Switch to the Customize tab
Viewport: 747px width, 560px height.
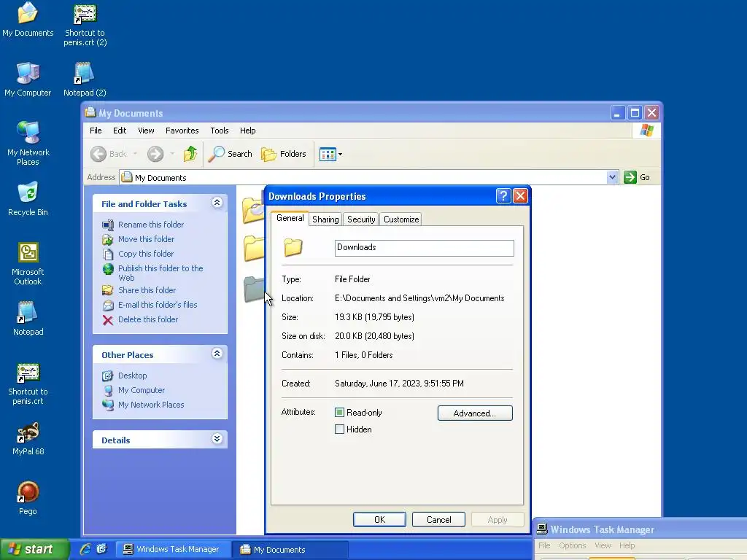pos(401,219)
